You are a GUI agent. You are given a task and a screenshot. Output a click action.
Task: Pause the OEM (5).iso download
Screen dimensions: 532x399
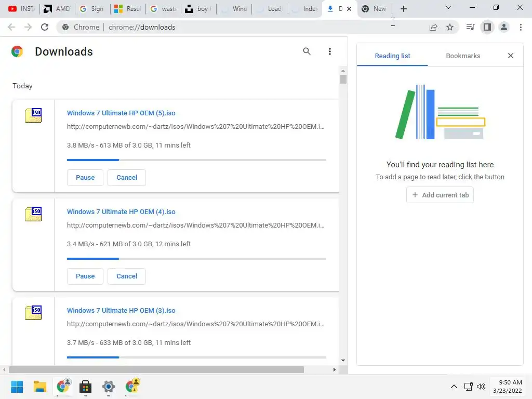tap(85, 178)
